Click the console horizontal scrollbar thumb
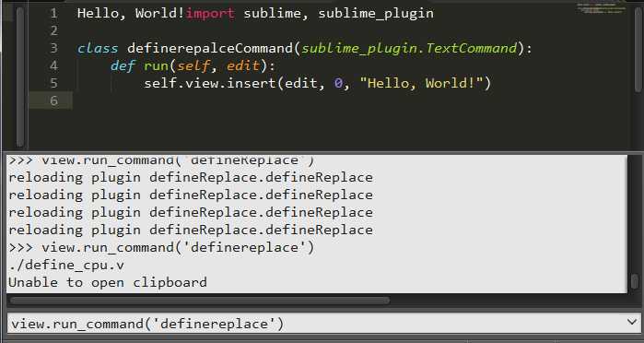 pos(200,301)
